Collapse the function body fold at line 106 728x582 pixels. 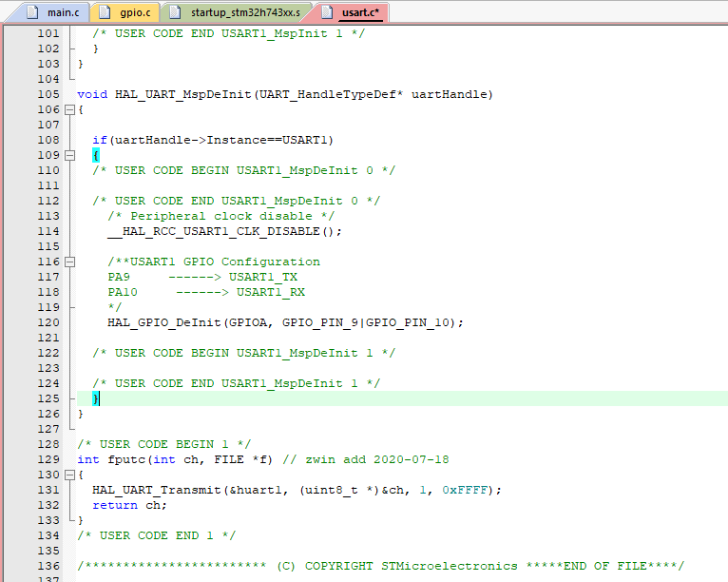click(69, 109)
